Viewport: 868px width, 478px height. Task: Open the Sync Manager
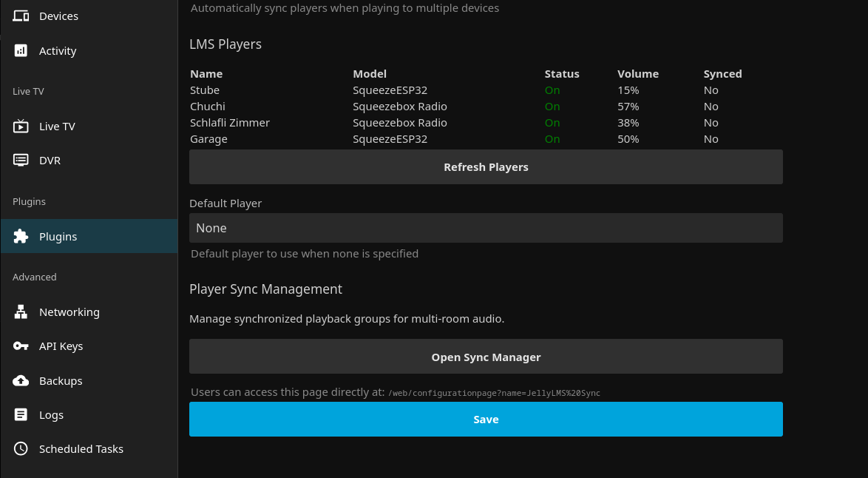(x=486, y=356)
